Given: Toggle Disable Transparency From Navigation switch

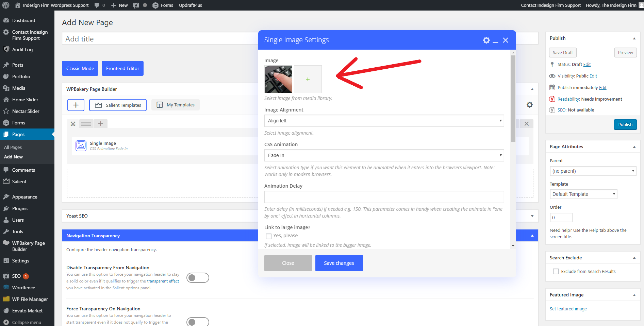Looking at the screenshot, I should pyautogui.click(x=198, y=278).
